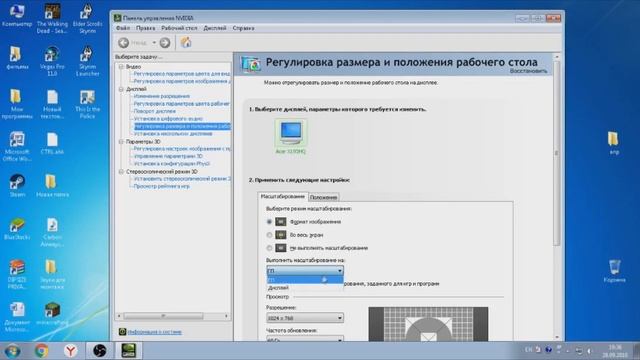
Task: Open This Is the Police shortcut
Action: click(x=87, y=104)
